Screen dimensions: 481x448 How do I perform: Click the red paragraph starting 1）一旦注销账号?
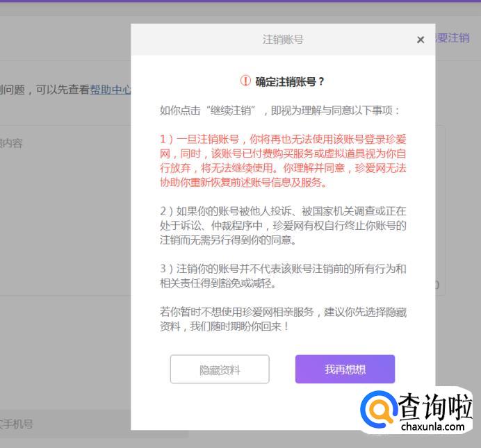283,161
